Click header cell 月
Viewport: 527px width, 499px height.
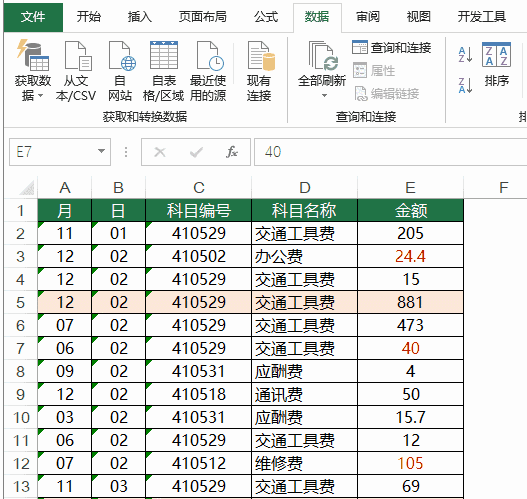tap(65, 211)
